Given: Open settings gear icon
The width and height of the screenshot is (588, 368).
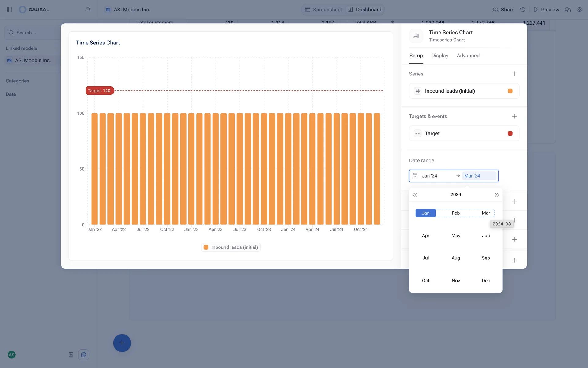Looking at the screenshot, I should (579, 10).
